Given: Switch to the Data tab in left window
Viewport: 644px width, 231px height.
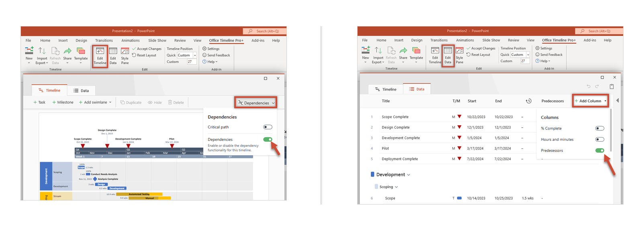Looking at the screenshot, I should point(81,91).
